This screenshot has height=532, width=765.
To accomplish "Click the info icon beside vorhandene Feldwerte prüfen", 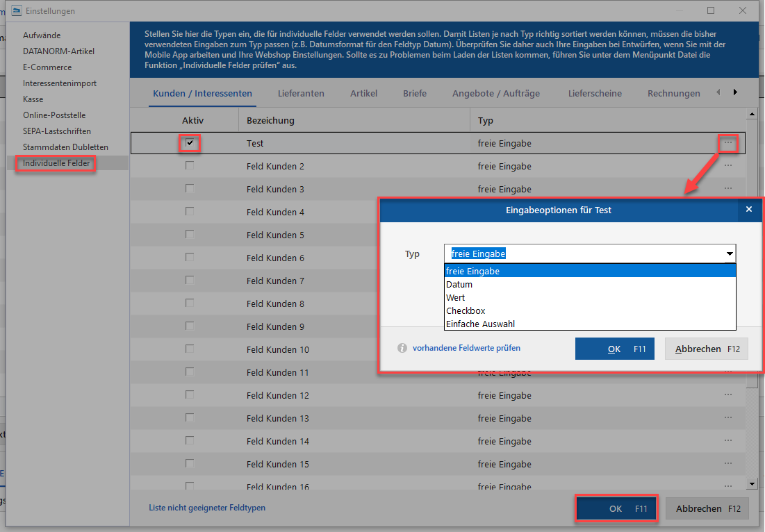I will pyautogui.click(x=402, y=348).
